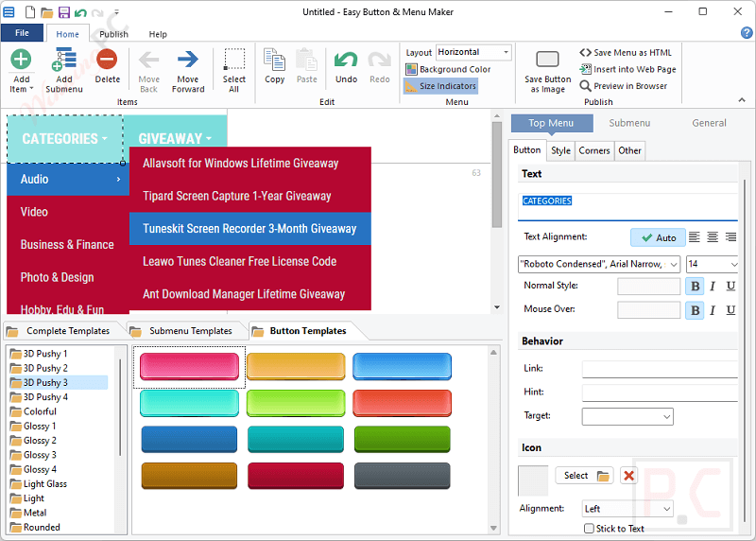Click the GIVEAWAY menu button in preview

[x=175, y=138]
